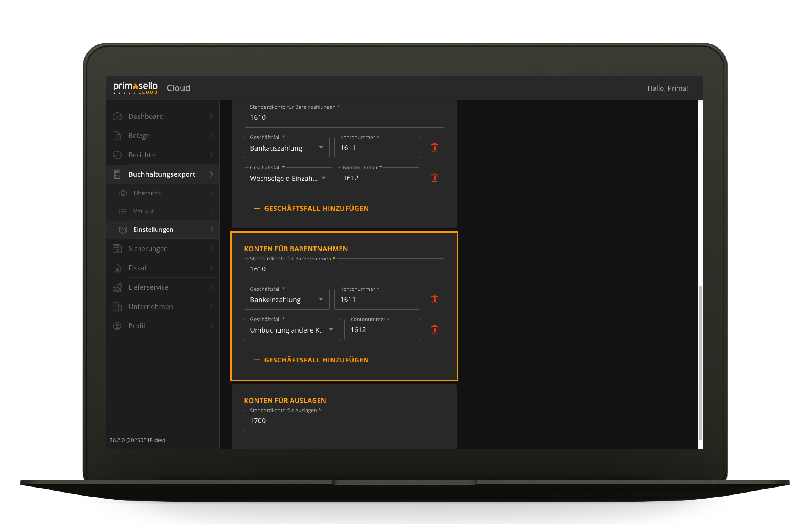Screen dimensions: 812x524
Task: Click the Sicherungen disk icon
Action: point(117,249)
